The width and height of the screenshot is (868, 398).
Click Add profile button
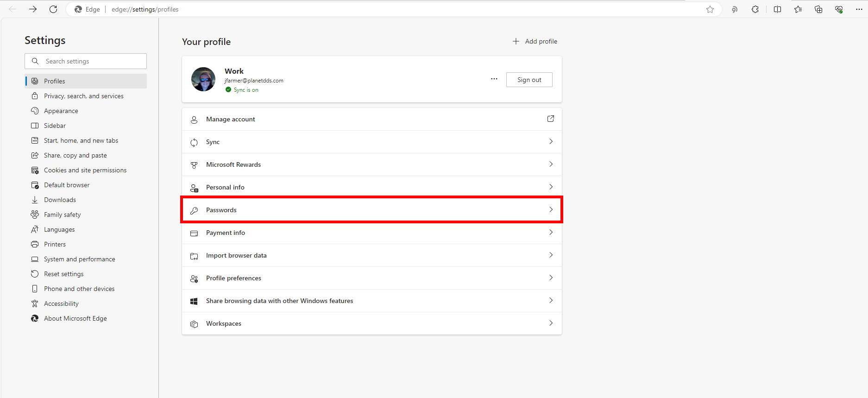point(535,41)
